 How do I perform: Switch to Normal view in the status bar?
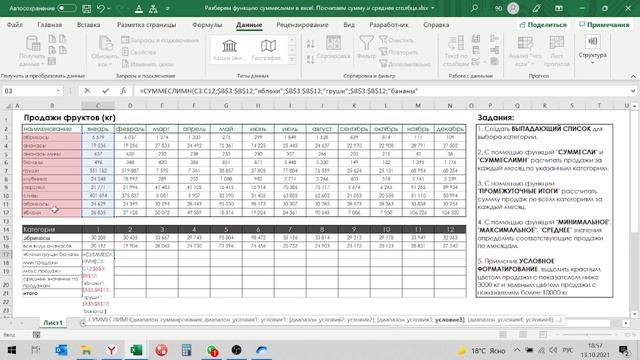pos(503,335)
